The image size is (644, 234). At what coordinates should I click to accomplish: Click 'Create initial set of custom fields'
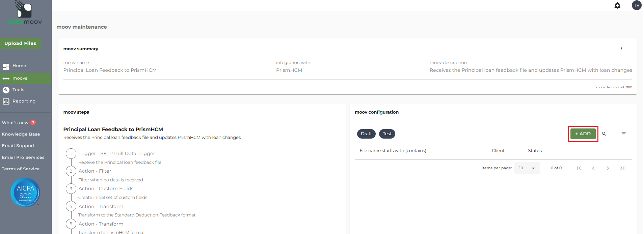coord(113,198)
